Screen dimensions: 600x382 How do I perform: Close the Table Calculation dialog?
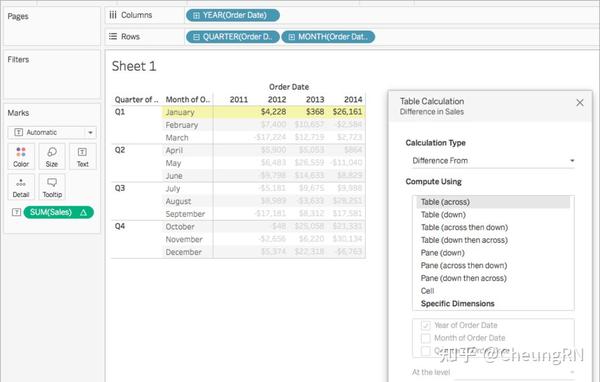[580, 103]
